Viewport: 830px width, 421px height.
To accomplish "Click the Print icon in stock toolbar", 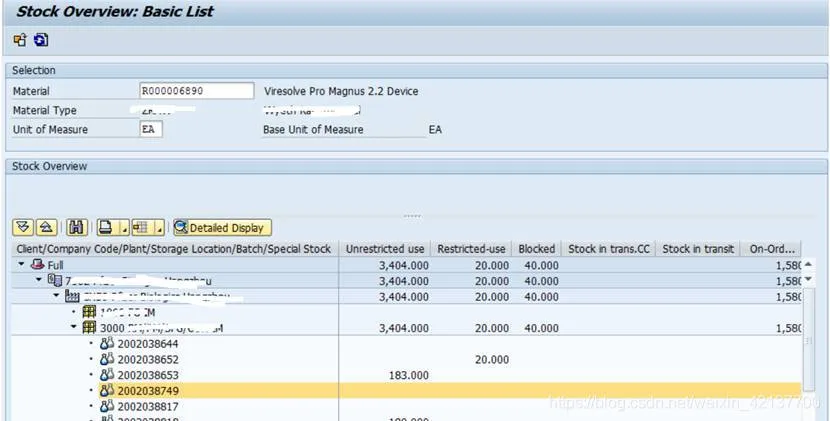I will tap(107, 228).
